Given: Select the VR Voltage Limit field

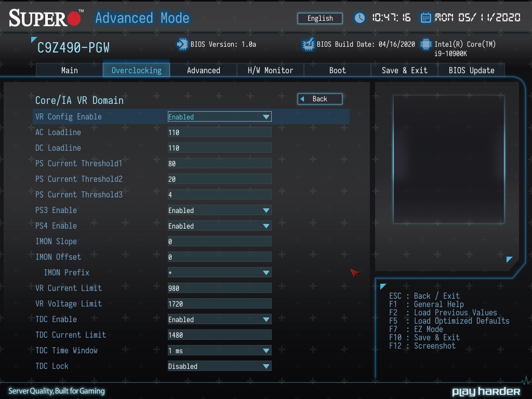Looking at the screenshot, I should [219, 304].
